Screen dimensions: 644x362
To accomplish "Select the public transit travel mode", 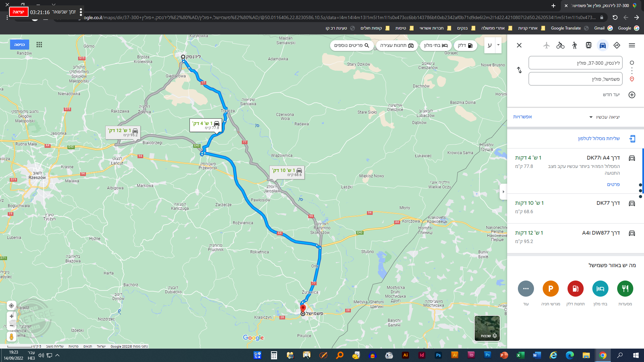I will (x=589, y=45).
